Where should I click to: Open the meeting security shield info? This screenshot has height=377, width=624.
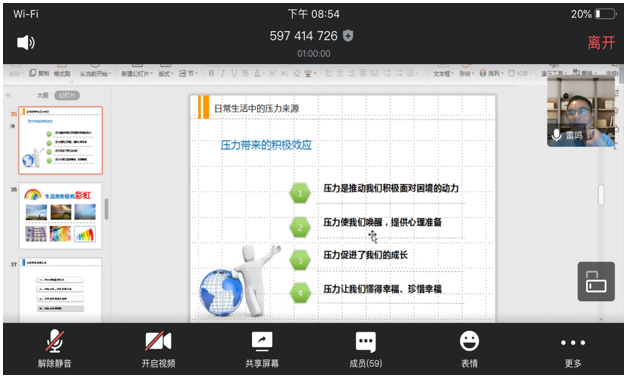pos(348,36)
